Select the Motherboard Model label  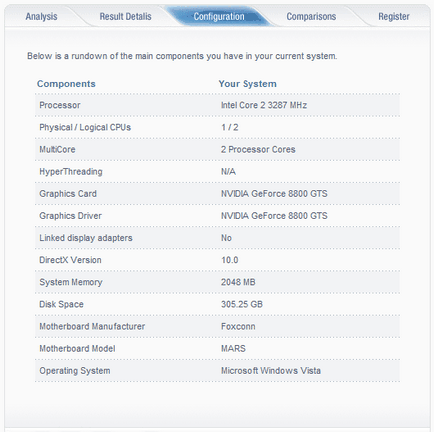pos(77,349)
